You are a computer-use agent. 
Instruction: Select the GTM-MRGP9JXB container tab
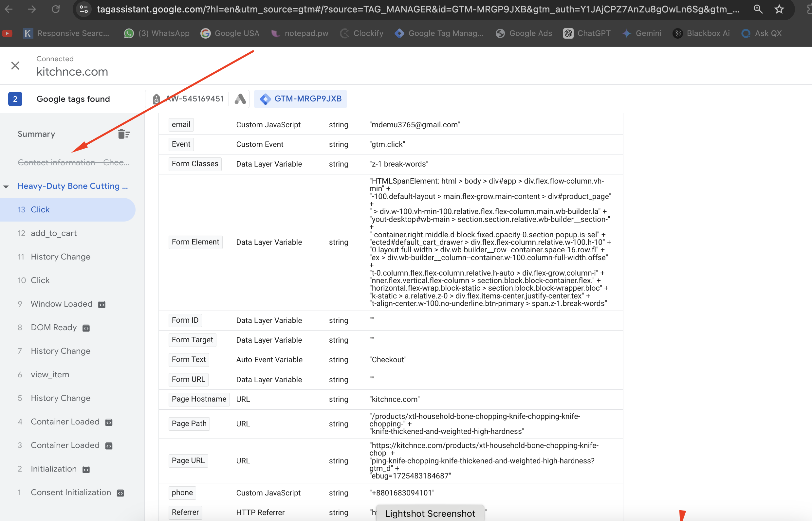(x=300, y=99)
